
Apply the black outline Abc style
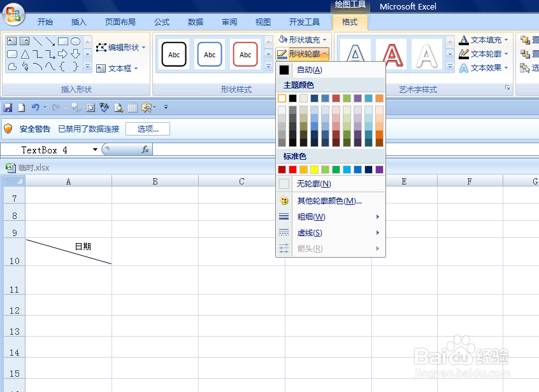point(174,54)
